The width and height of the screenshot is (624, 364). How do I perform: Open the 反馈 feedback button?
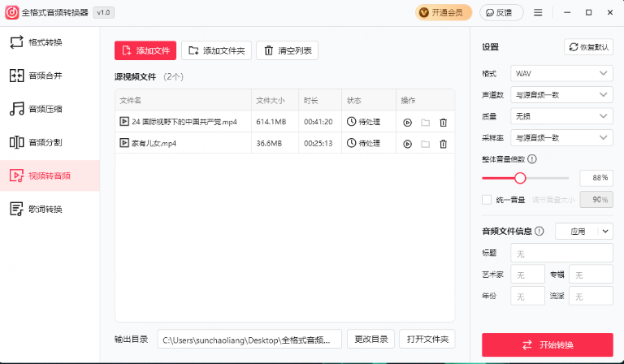pos(501,13)
